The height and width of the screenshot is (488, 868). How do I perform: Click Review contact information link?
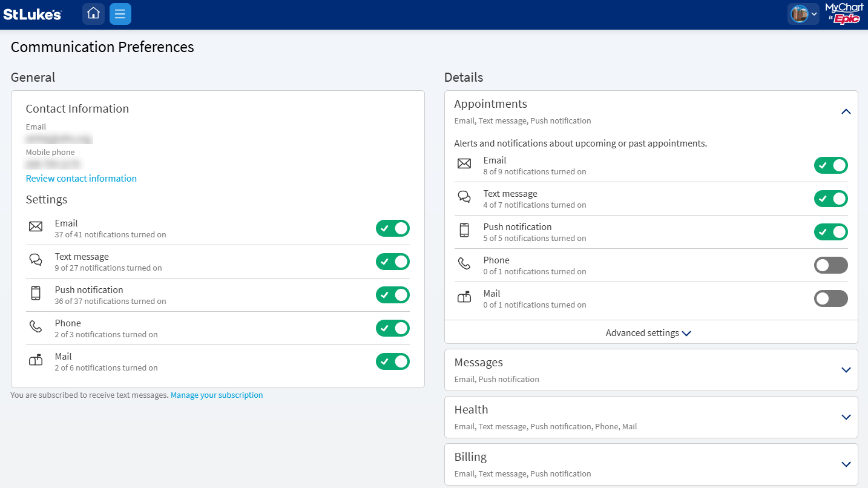coord(81,179)
